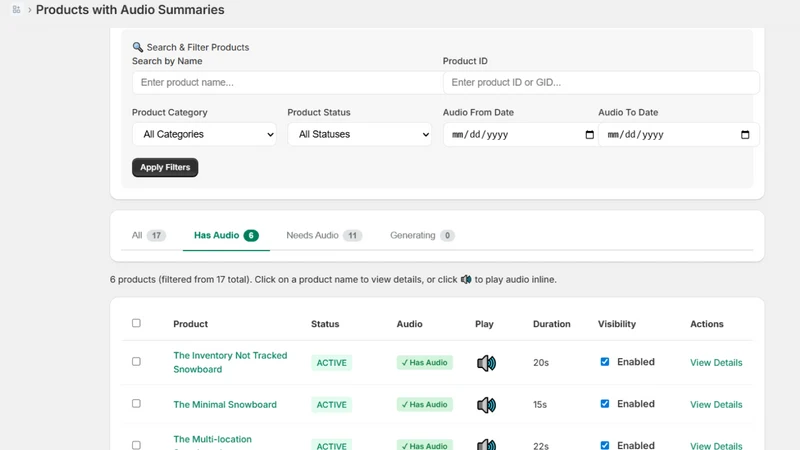Focus the Product ID input field

pos(601,83)
